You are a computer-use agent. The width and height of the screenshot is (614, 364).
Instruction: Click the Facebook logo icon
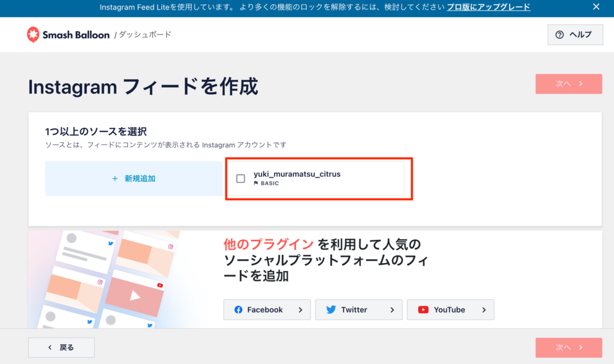click(x=238, y=310)
